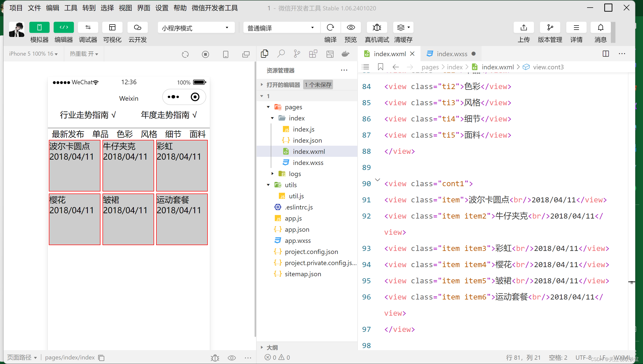Click the compile (编译) refresh icon
643x364 pixels.
[x=330, y=27]
